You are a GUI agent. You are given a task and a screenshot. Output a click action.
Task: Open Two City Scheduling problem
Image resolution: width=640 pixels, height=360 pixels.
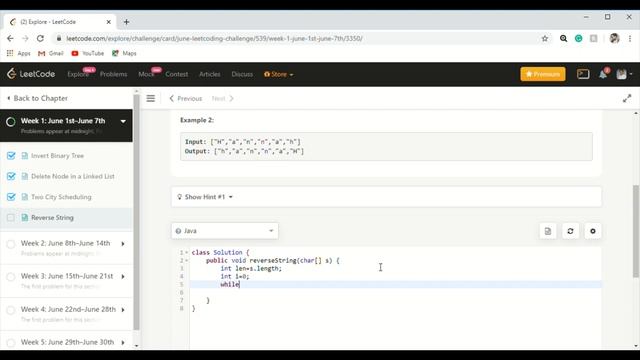61,197
